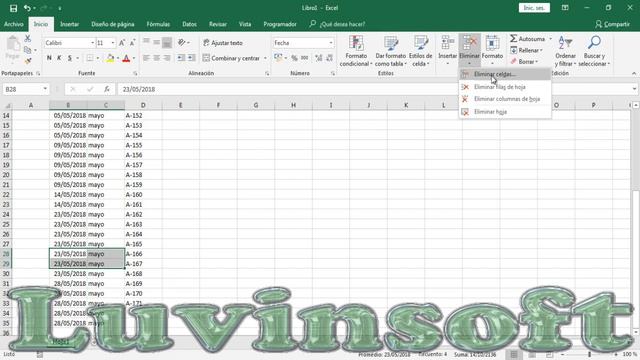Click the formula bar showing 23/05/2018
The height and width of the screenshot is (360, 640).
point(375,89)
